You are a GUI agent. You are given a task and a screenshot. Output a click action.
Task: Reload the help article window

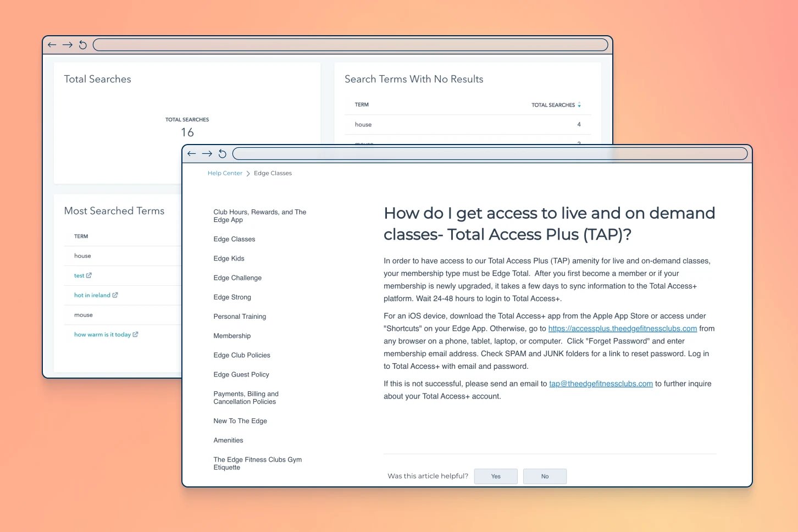[x=223, y=154]
